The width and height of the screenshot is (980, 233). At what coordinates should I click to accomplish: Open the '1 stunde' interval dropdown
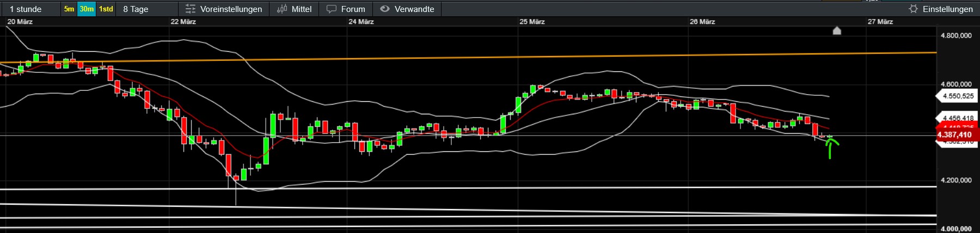tap(26, 9)
